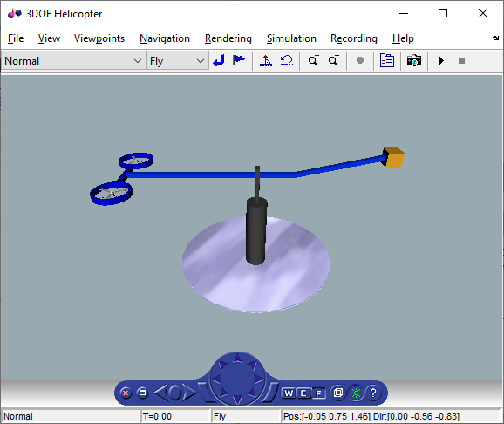Screen dimensions: 504x424
Task: Open the Viewpoints menu
Action: point(99,38)
